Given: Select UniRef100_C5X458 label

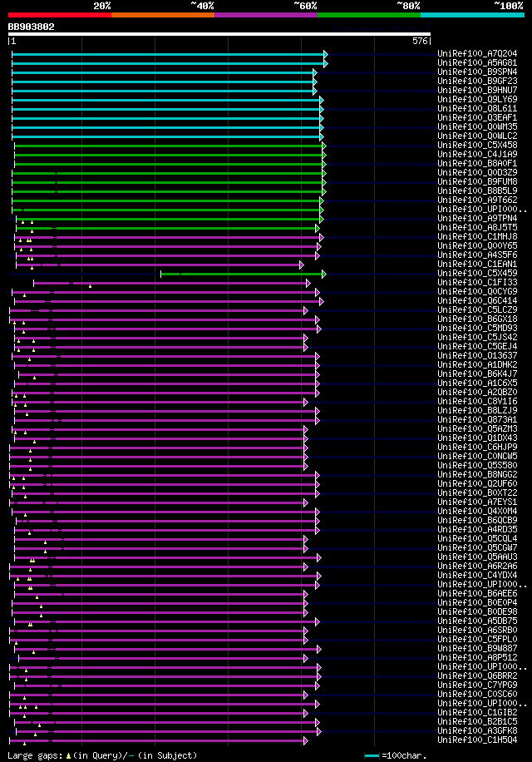Looking at the screenshot, I should 477,145.
